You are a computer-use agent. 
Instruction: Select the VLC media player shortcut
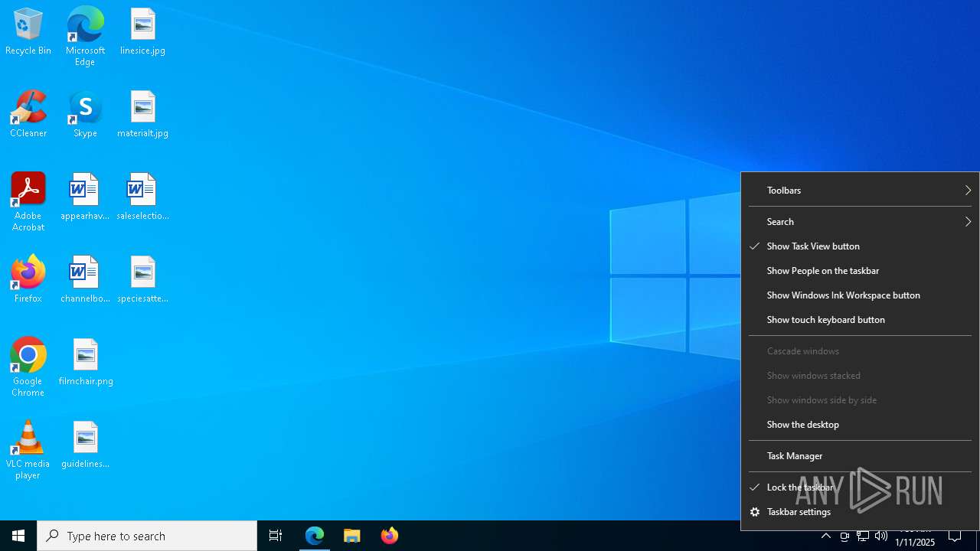(x=28, y=450)
